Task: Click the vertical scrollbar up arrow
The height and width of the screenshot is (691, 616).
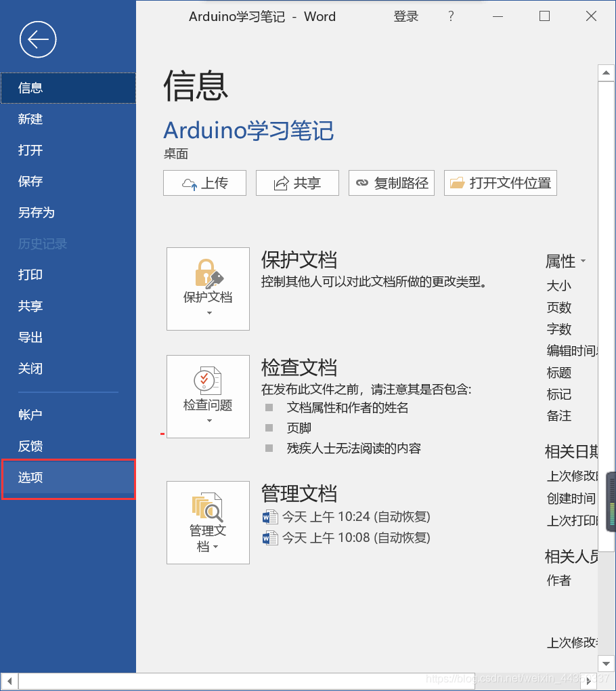Action: (606, 72)
